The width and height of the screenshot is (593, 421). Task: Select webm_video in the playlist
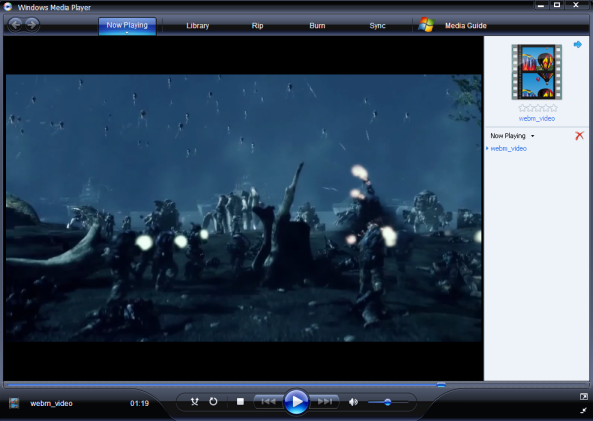click(x=508, y=148)
